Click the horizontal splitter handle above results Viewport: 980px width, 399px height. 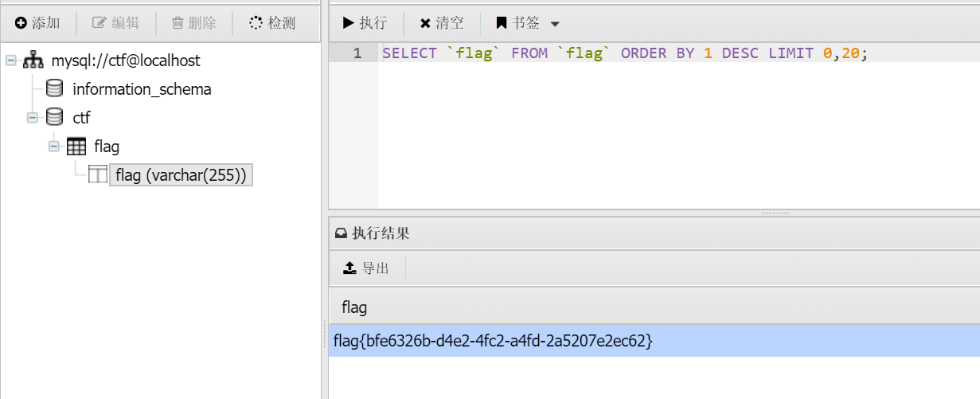[x=775, y=213]
